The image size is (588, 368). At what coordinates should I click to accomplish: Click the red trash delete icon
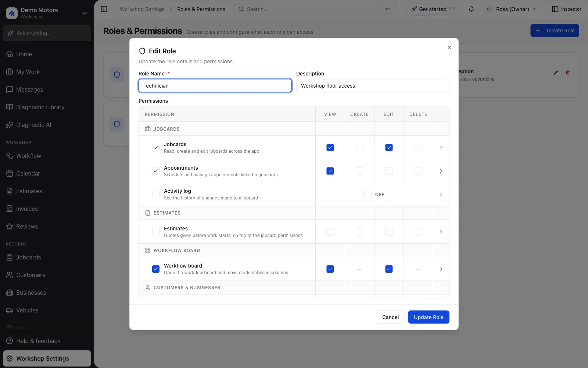point(568,72)
